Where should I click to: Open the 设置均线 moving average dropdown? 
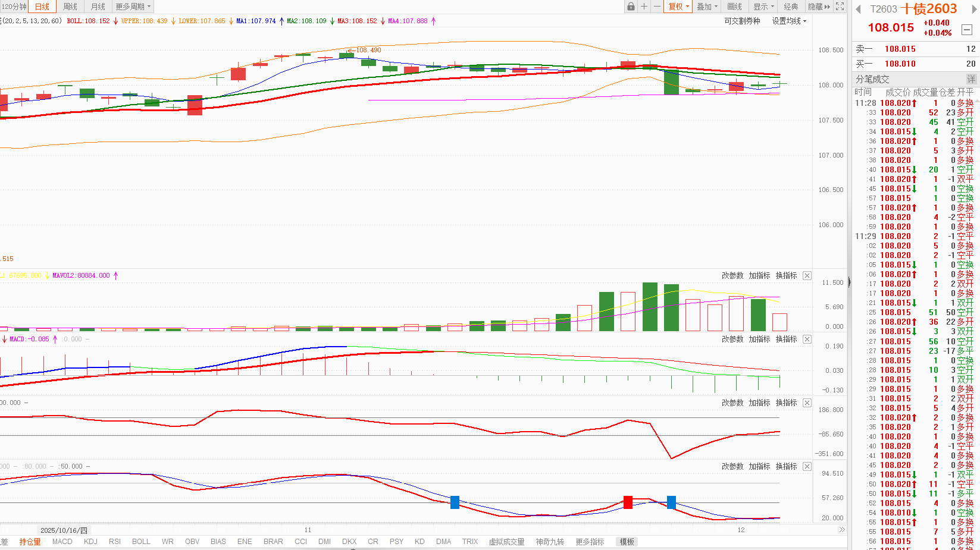point(789,21)
